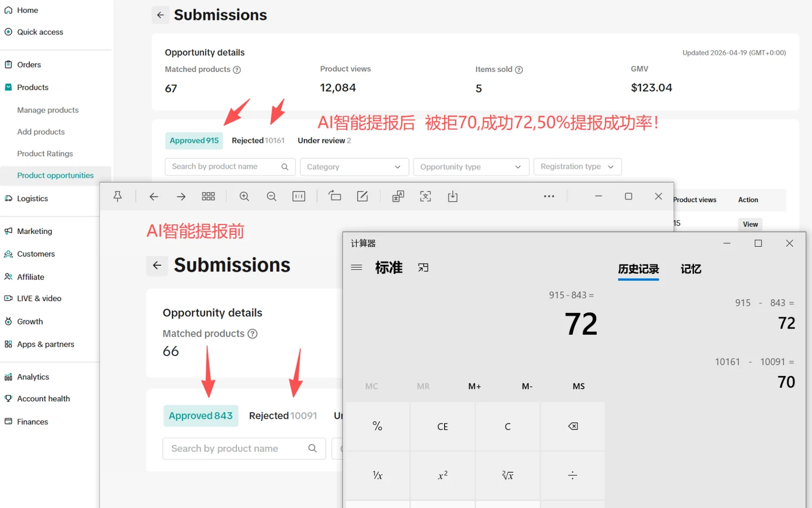Image resolution: width=812 pixels, height=508 pixels.
Task: Select the Approved 915 tab
Action: tap(194, 141)
